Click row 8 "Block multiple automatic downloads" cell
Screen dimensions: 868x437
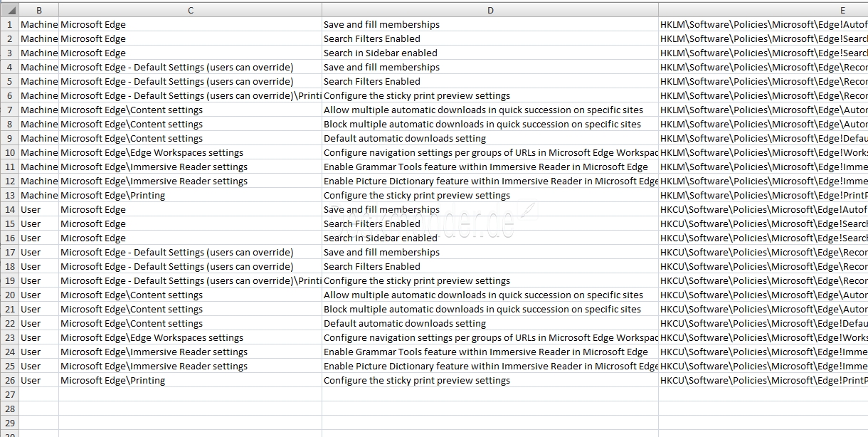click(x=490, y=124)
